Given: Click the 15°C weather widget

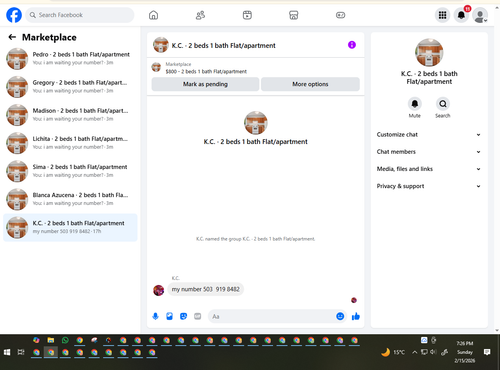Looking at the screenshot, I should [x=393, y=352].
